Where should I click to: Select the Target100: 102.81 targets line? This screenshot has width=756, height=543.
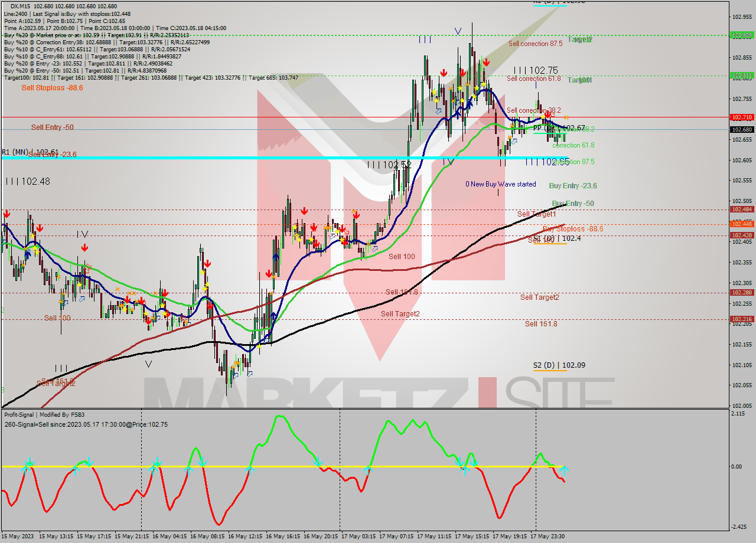coord(151,77)
